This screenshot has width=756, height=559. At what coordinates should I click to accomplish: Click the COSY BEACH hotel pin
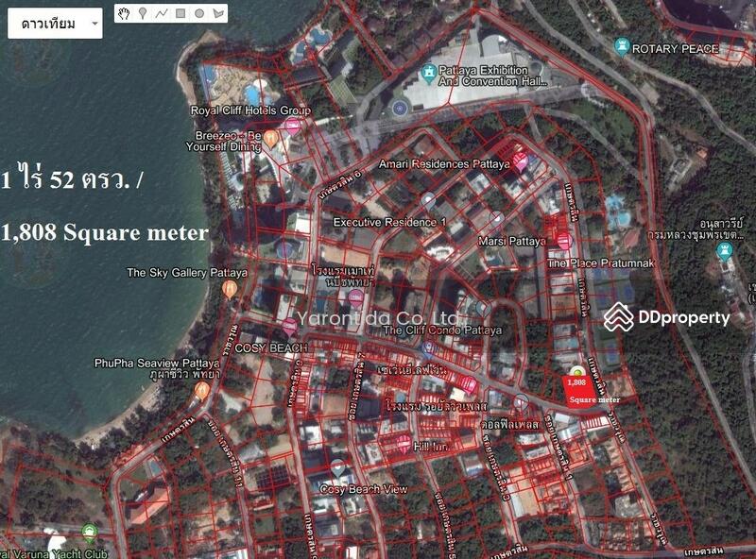point(289,327)
